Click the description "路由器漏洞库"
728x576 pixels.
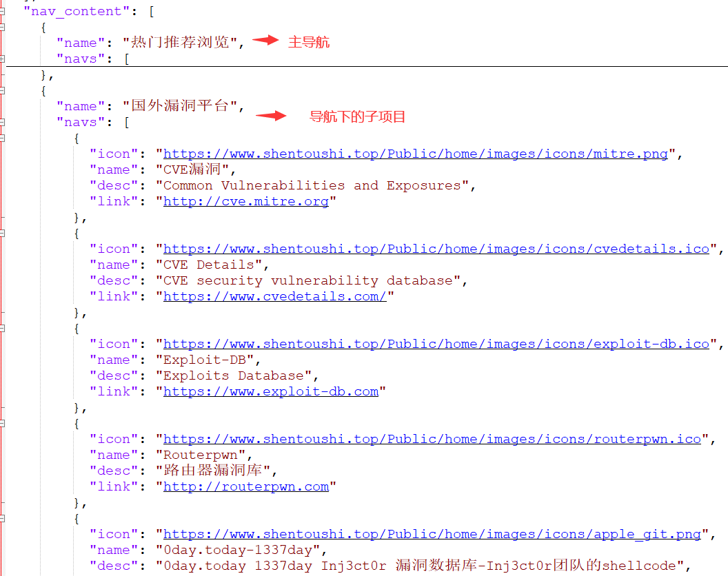[x=214, y=471]
